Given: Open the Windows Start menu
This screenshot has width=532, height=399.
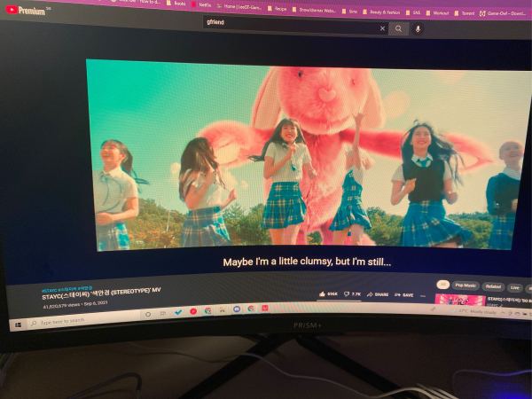Looking at the screenshot, I should point(18,325).
